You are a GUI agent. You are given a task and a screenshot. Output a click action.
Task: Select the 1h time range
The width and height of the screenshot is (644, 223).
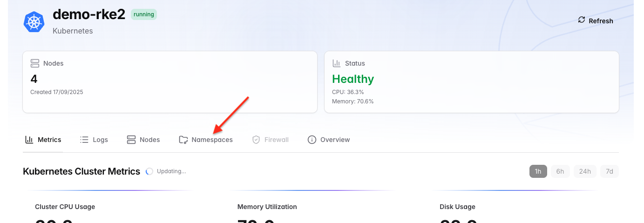[538, 171]
